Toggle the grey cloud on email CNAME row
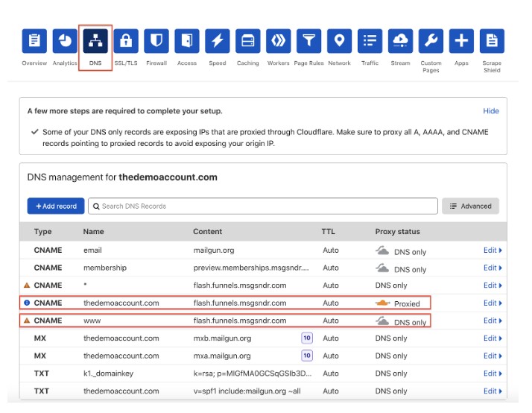This screenshot has width=532, height=413. pyautogui.click(x=382, y=250)
